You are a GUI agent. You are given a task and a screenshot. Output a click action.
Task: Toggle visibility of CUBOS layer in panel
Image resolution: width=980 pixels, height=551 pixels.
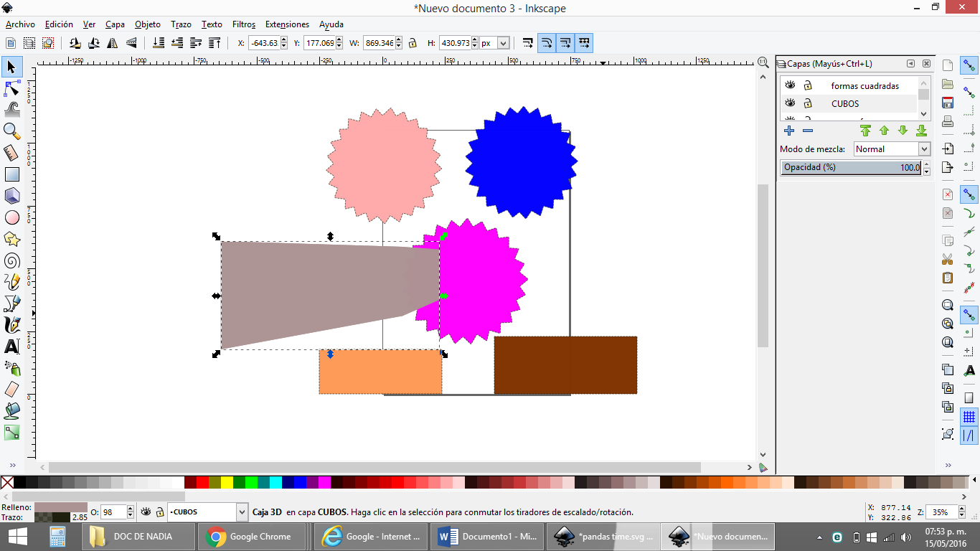click(x=790, y=103)
